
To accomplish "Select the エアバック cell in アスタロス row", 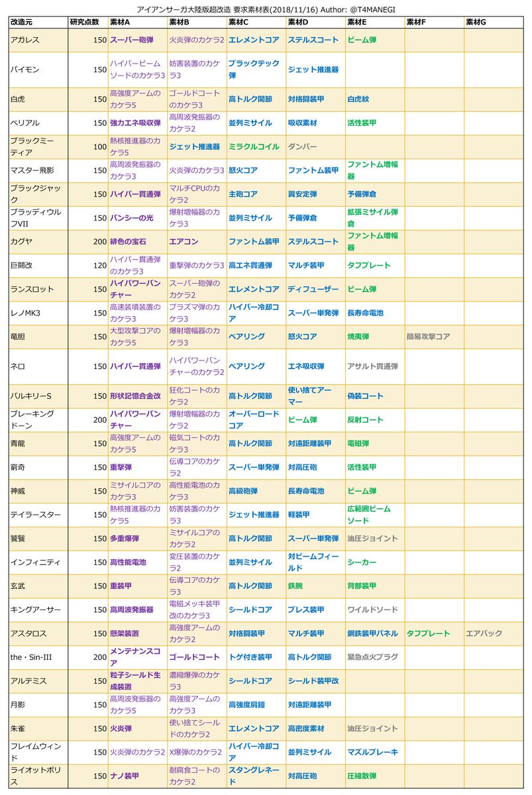I will pyautogui.click(x=484, y=633).
